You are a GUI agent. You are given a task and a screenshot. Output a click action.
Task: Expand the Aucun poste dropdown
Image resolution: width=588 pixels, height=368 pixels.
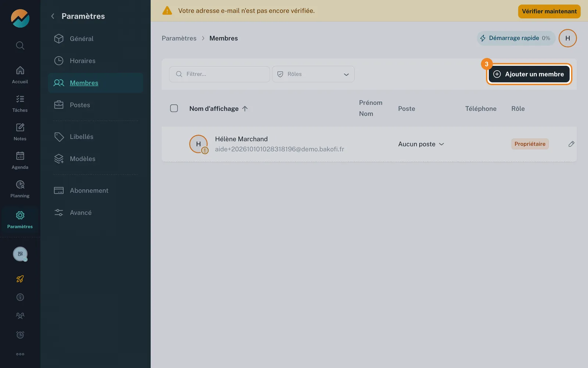pos(421,144)
